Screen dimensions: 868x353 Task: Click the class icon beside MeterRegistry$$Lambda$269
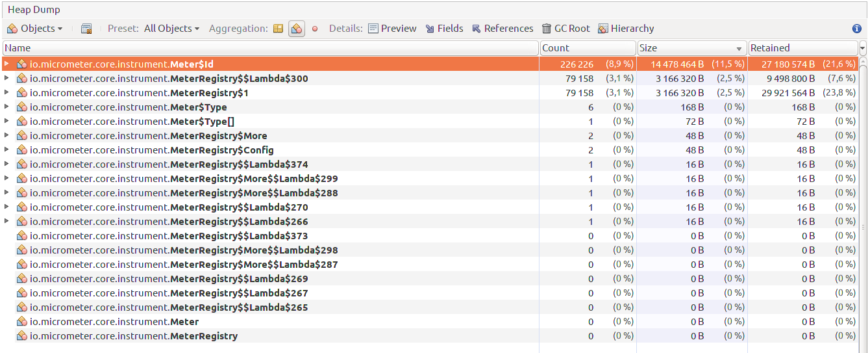click(21, 279)
